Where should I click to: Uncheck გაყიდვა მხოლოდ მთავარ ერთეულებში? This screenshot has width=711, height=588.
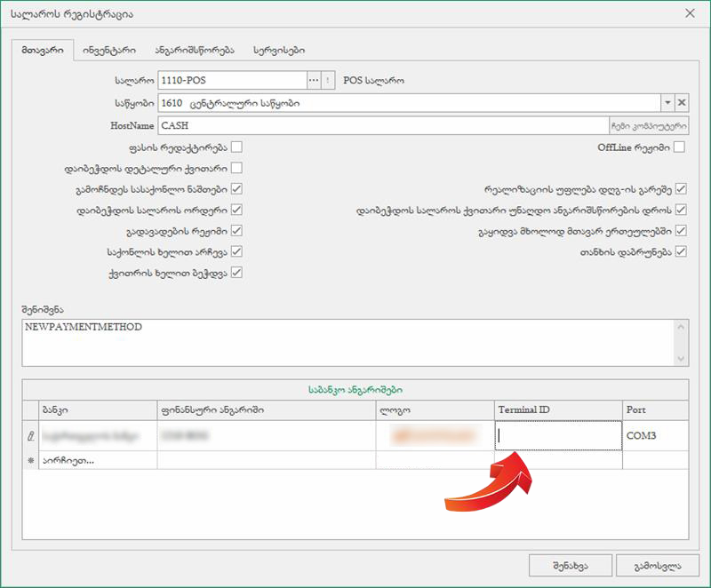[x=681, y=231]
